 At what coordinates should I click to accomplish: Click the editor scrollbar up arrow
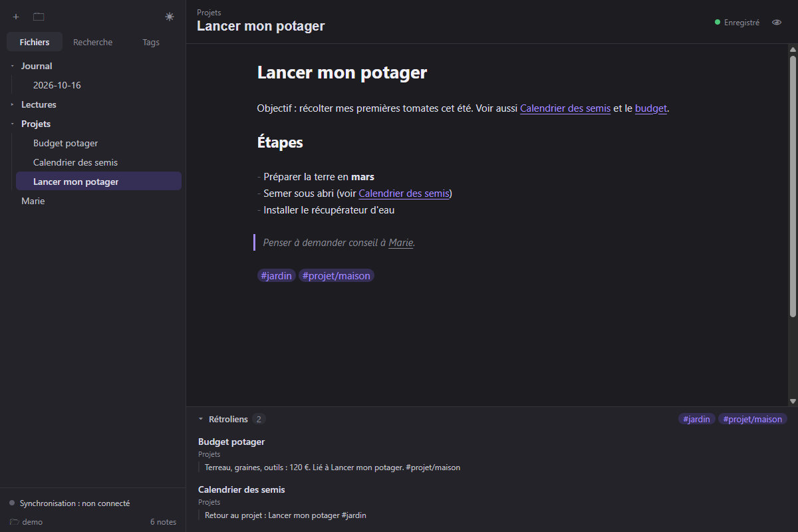[793, 50]
